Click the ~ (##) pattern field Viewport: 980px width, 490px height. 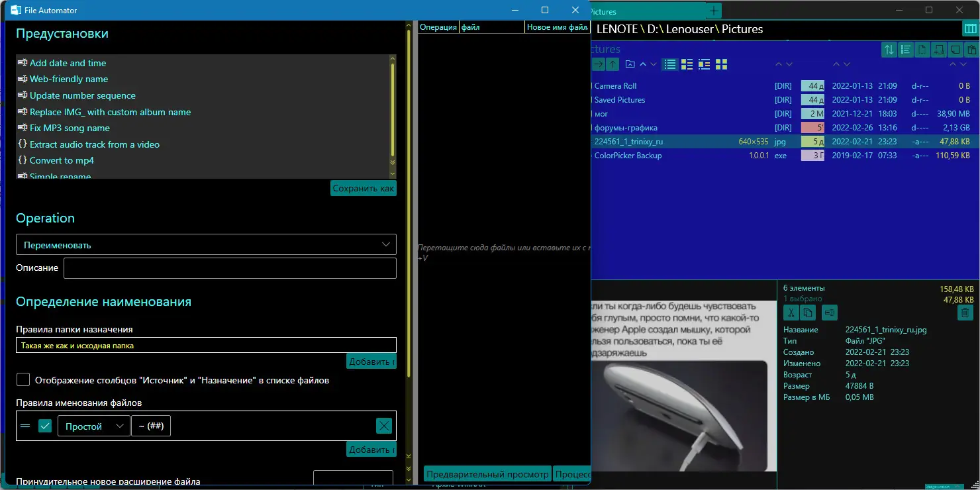(152, 426)
